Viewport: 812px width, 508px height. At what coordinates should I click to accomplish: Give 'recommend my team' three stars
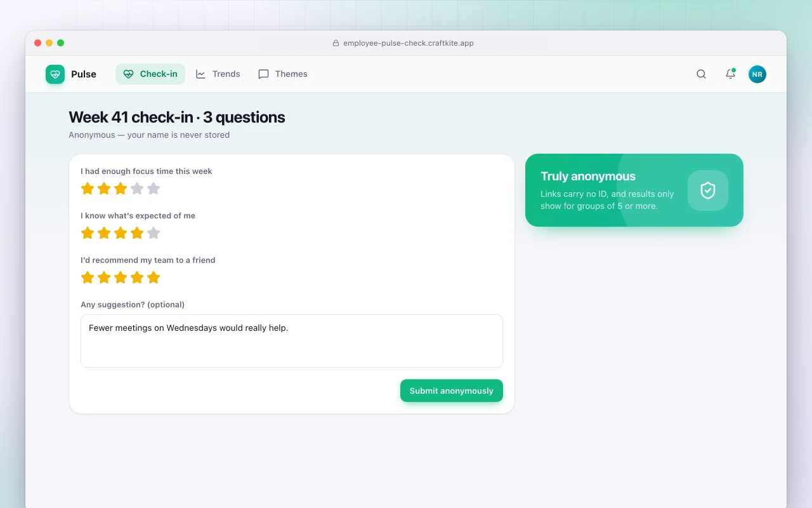point(121,277)
